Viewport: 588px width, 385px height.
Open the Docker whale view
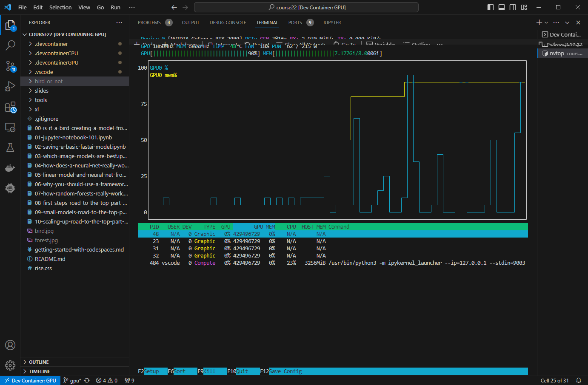(x=10, y=168)
